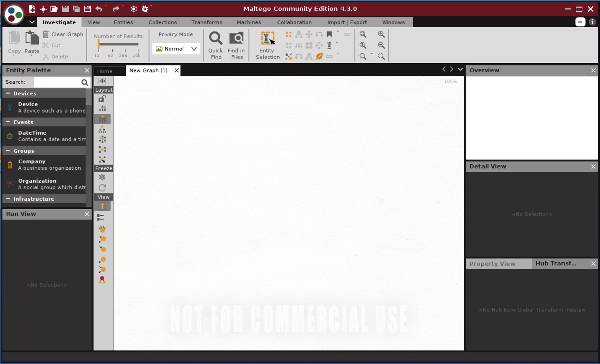The image size is (600, 364).
Task: Click the Zoom to 100% icon
Action: [x=362, y=45]
